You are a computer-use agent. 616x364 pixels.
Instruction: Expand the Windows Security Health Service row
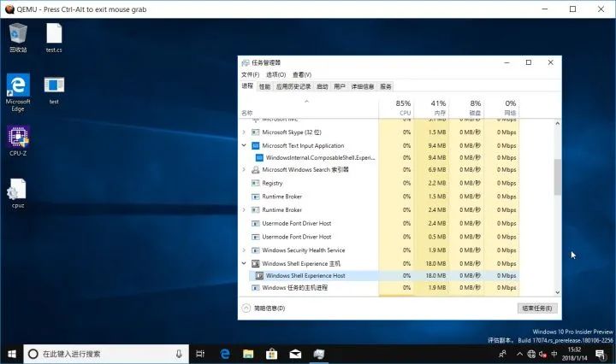244,250
